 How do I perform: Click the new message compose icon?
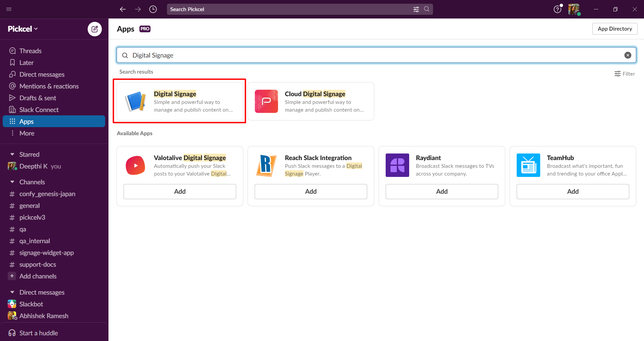[x=95, y=29]
